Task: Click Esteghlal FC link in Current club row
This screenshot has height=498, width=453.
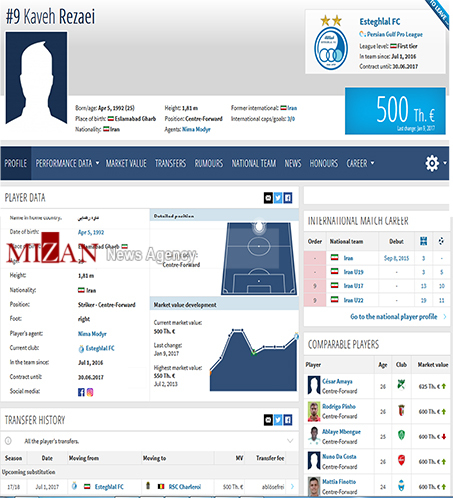Action: tap(100, 348)
